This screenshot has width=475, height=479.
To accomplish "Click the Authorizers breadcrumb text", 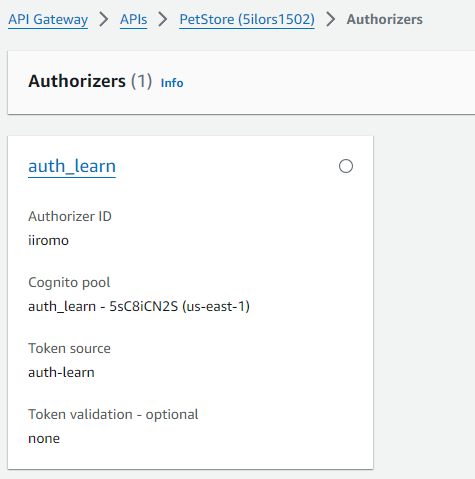I will pyautogui.click(x=384, y=19).
